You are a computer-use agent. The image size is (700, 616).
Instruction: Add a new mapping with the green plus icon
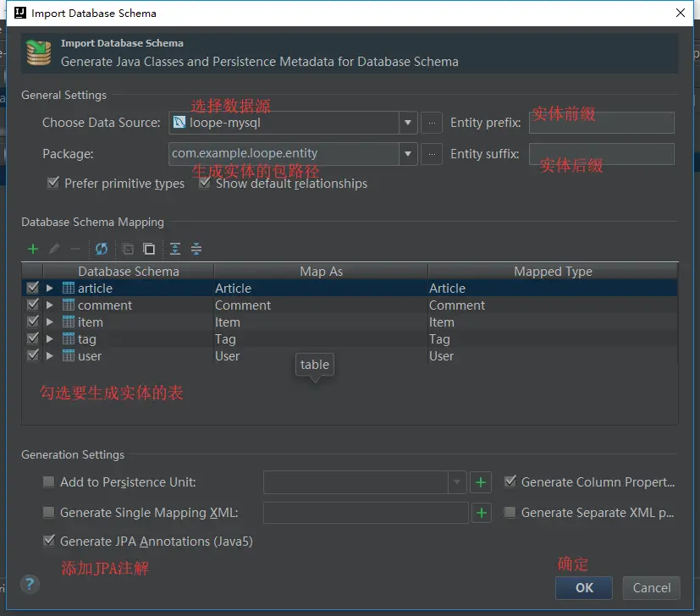(33, 249)
